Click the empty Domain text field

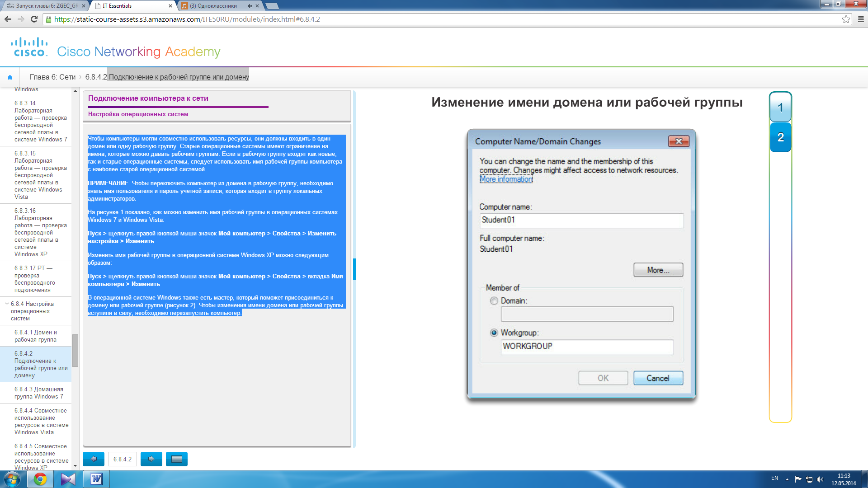(587, 314)
